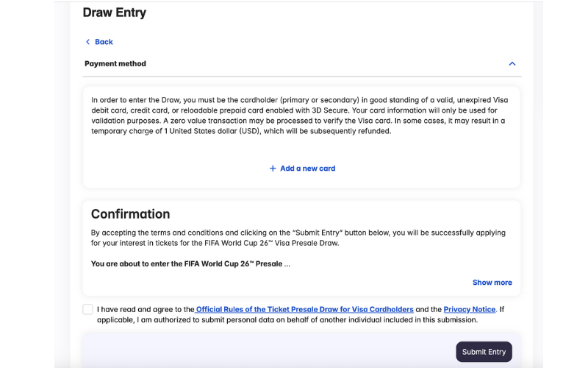This screenshot has height=368, width=588.
Task: Open the Privacy Notice link
Action: pyautogui.click(x=470, y=309)
